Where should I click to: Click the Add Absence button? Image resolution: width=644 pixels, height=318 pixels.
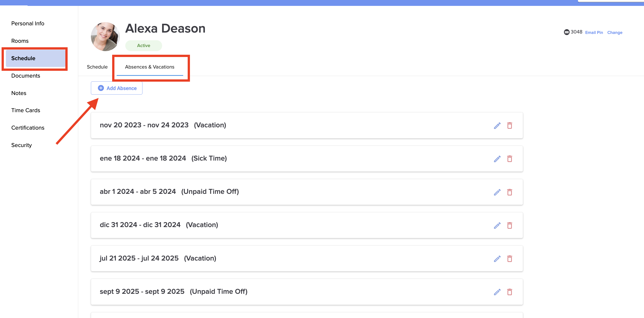[117, 88]
